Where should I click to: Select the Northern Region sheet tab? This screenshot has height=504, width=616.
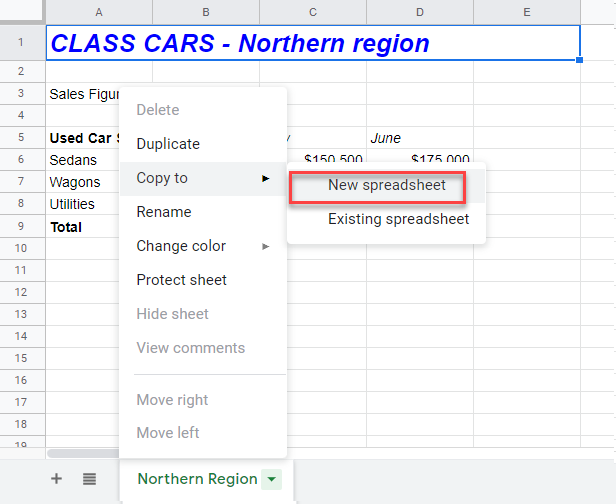click(x=197, y=479)
